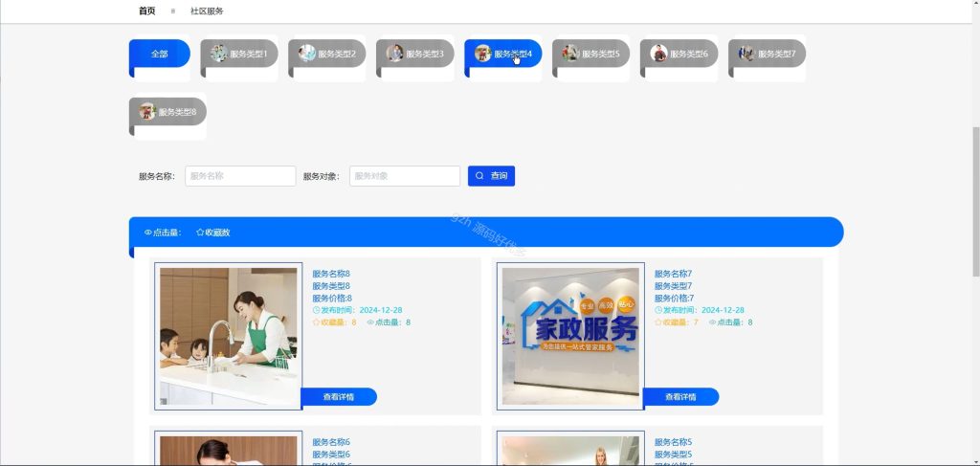Click the clock icon in 服务名称8 card

point(316,310)
